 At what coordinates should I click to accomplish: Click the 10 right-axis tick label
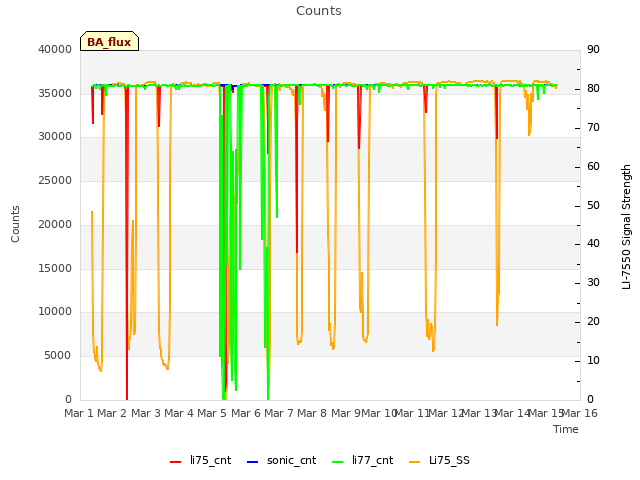pyautogui.click(x=593, y=361)
